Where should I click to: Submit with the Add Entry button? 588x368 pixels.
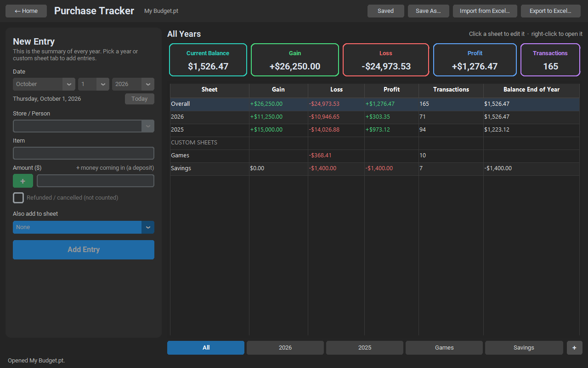(84, 250)
